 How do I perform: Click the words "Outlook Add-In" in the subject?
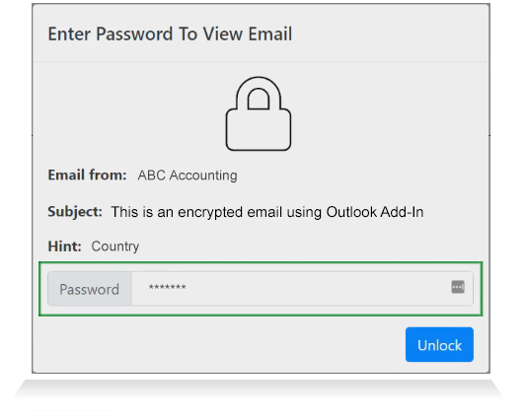[x=375, y=212]
